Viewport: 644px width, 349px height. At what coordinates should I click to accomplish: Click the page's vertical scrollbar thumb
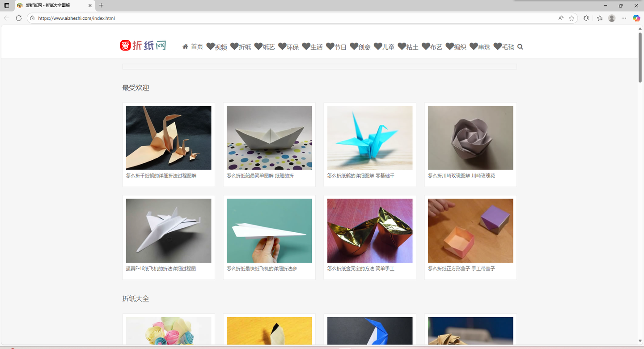pyautogui.click(x=640, y=57)
